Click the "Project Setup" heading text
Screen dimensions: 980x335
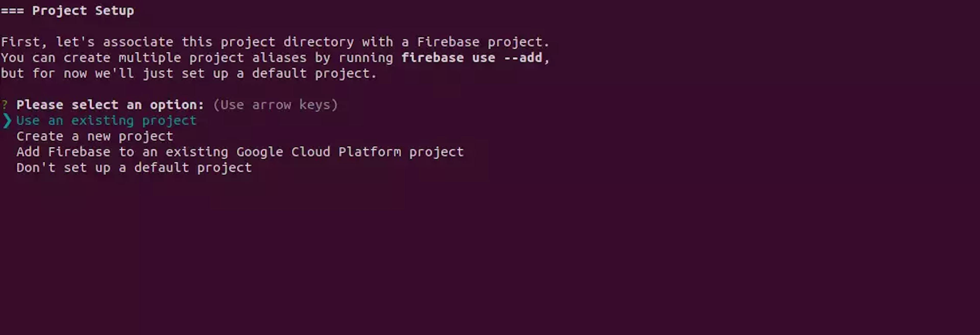point(83,11)
